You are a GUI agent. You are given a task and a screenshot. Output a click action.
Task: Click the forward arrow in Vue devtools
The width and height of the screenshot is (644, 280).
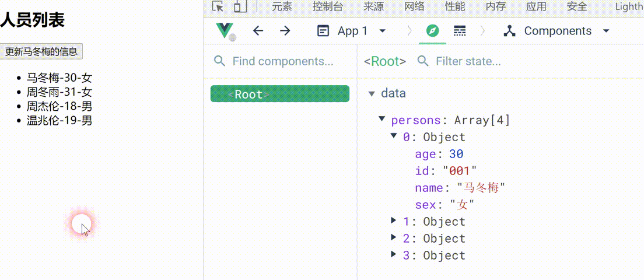pos(285,31)
